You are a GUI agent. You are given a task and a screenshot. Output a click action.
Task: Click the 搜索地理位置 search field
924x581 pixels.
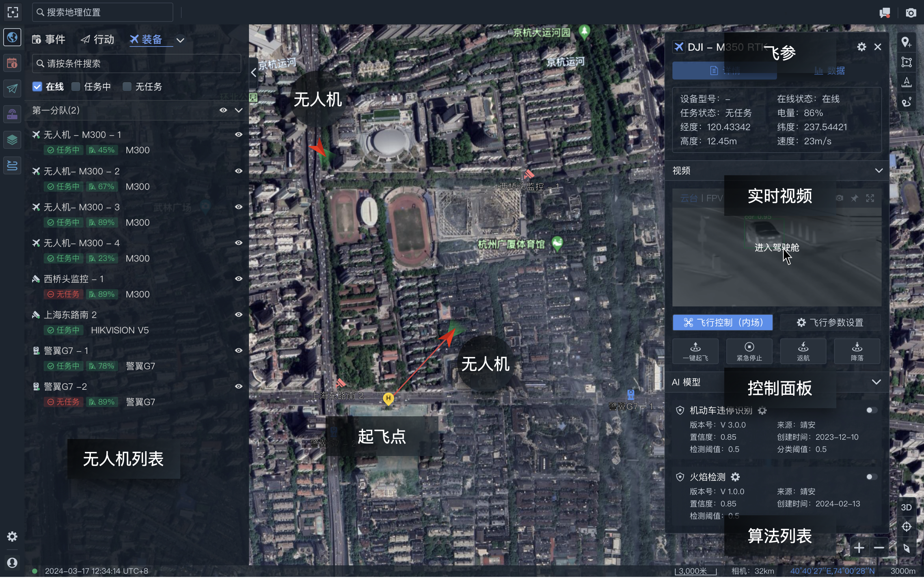pyautogui.click(x=102, y=13)
